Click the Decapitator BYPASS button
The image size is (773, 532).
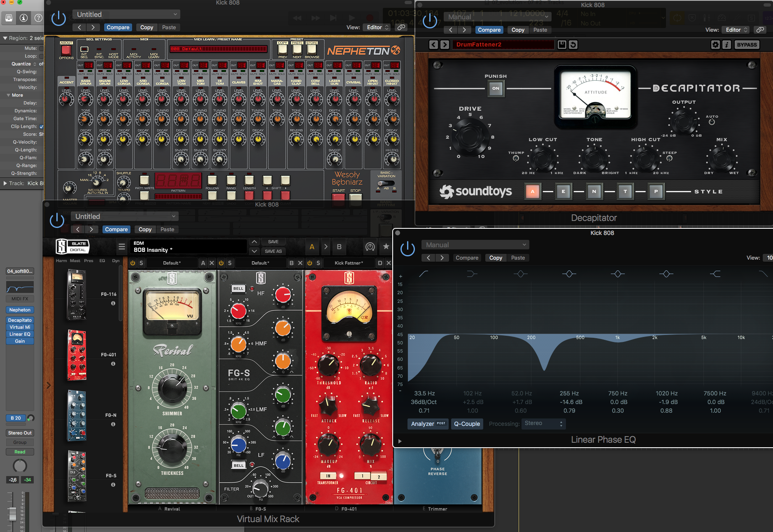pyautogui.click(x=747, y=44)
